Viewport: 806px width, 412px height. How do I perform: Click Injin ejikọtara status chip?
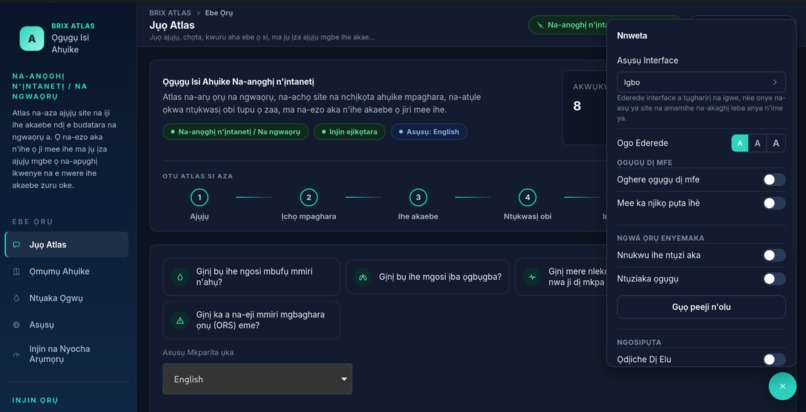(350, 132)
